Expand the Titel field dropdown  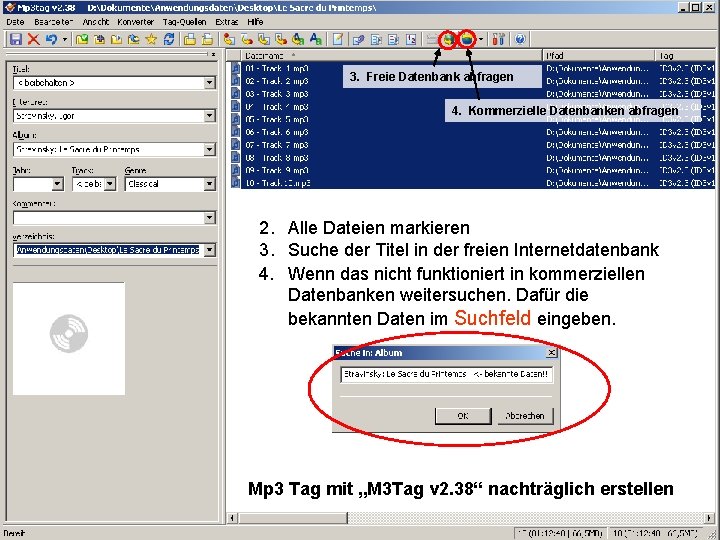(x=209, y=83)
